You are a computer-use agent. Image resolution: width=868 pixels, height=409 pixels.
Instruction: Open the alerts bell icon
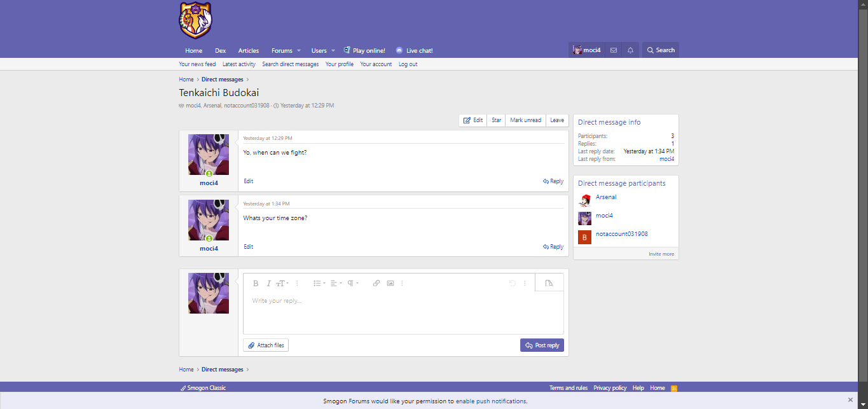[630, 50]
